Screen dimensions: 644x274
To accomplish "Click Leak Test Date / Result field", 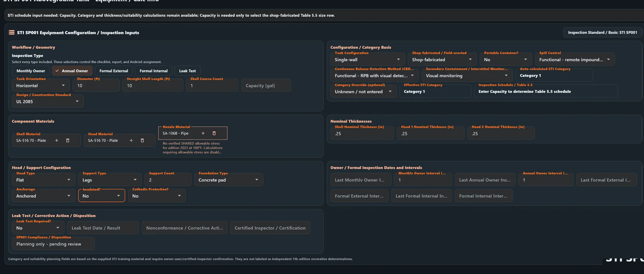I will pos(103,228).
